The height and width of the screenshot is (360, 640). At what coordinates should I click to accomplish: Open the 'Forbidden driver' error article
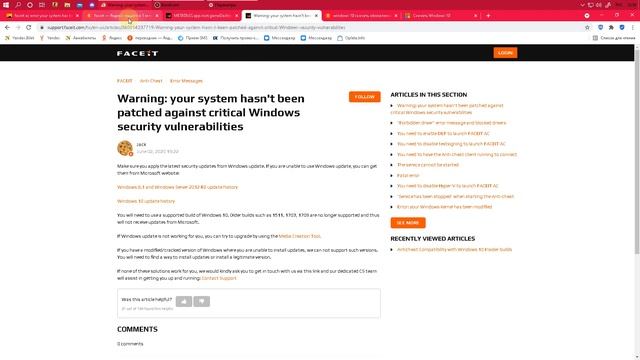(x=451, y=123)
